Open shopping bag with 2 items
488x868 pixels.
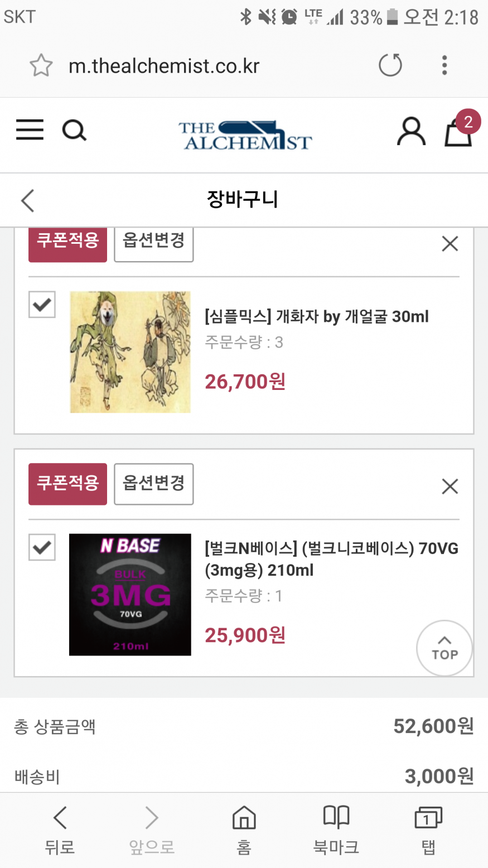click(x=458, y=132)
